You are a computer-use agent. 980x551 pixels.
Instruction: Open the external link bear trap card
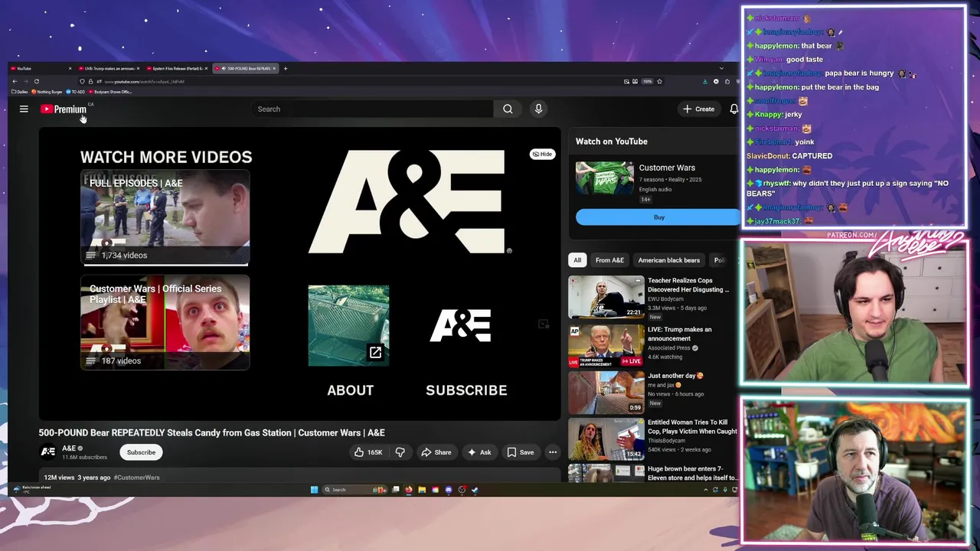pyautogui.click(x=348, y=325)
